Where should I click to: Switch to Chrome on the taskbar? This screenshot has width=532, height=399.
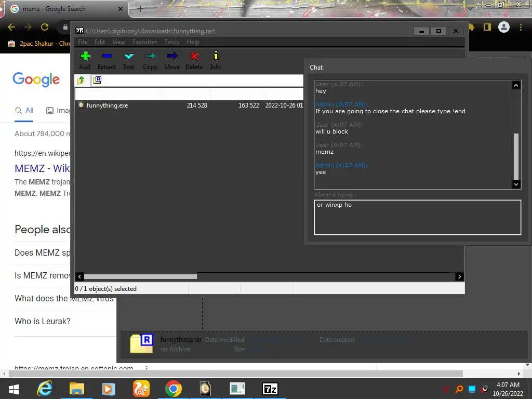pos(174,389)
